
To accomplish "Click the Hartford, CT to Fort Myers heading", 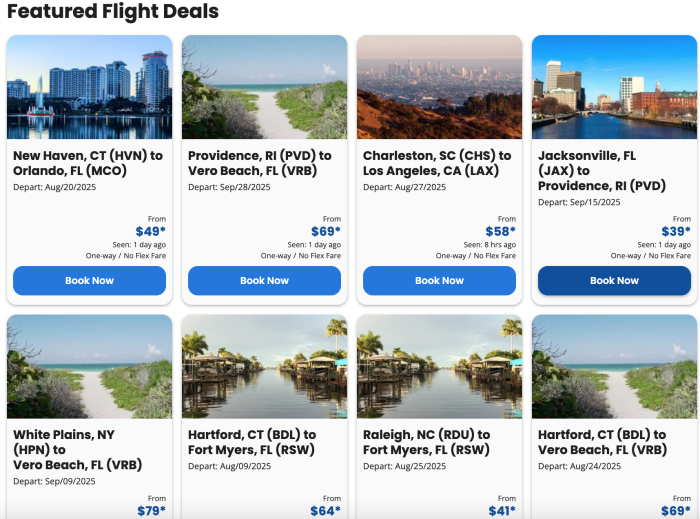I will click(252, 442).
